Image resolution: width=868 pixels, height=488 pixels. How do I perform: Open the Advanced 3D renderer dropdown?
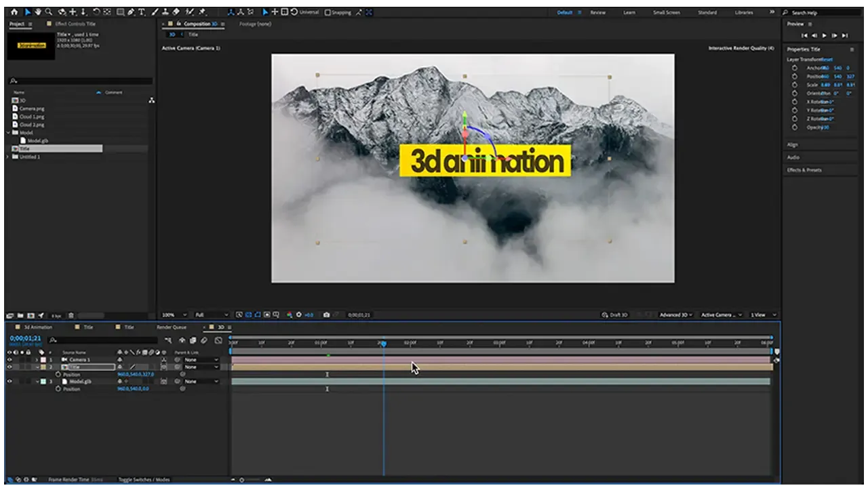tap(677, 315)
